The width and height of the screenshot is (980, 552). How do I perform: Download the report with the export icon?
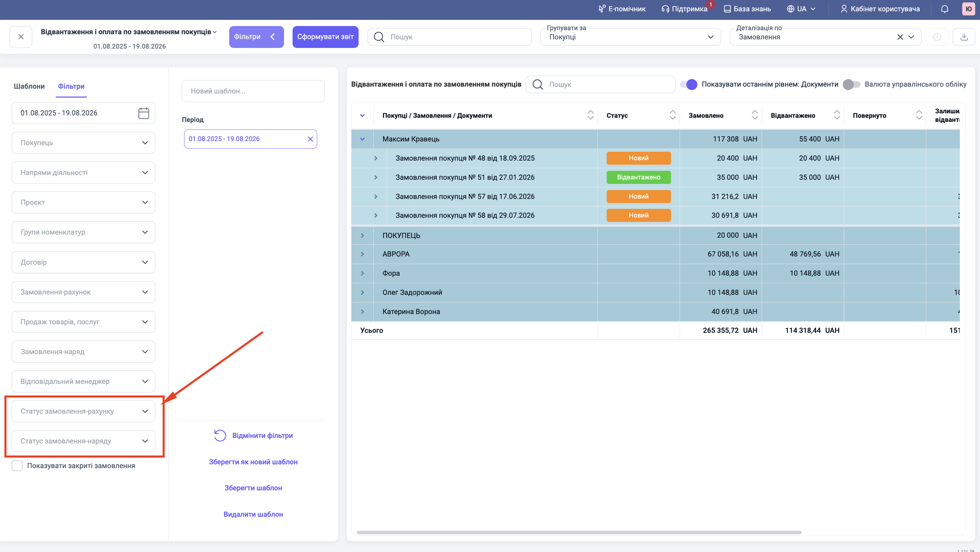[x=964, y=37]
